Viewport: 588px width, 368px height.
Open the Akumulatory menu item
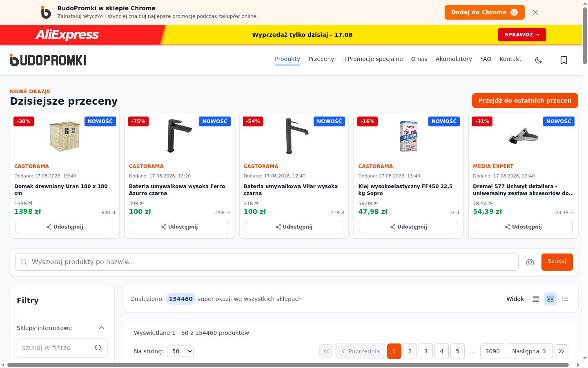[454, 59]
